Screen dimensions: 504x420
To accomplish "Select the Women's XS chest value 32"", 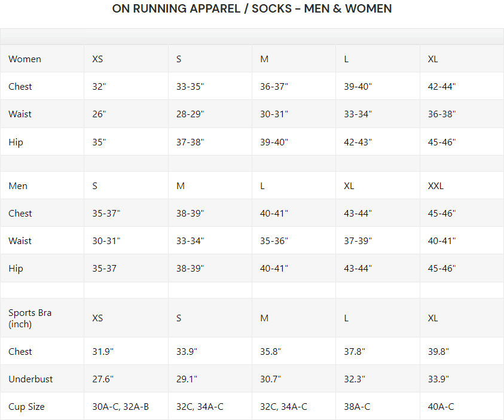I will tap(99, 87).
